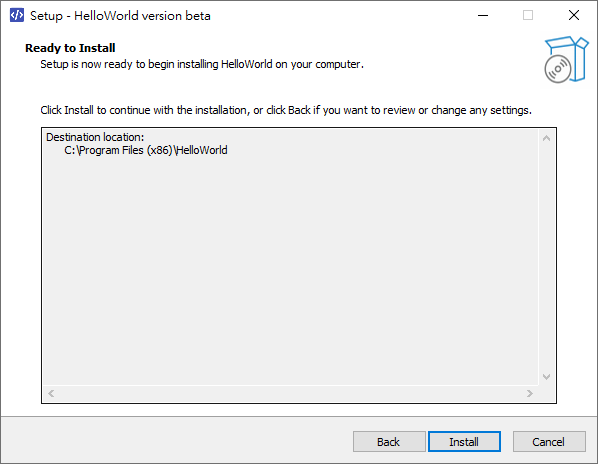The height and width of the screenshot is (464, 598).
Task: Click the installer box and disc icon
Action: point(566,59)
